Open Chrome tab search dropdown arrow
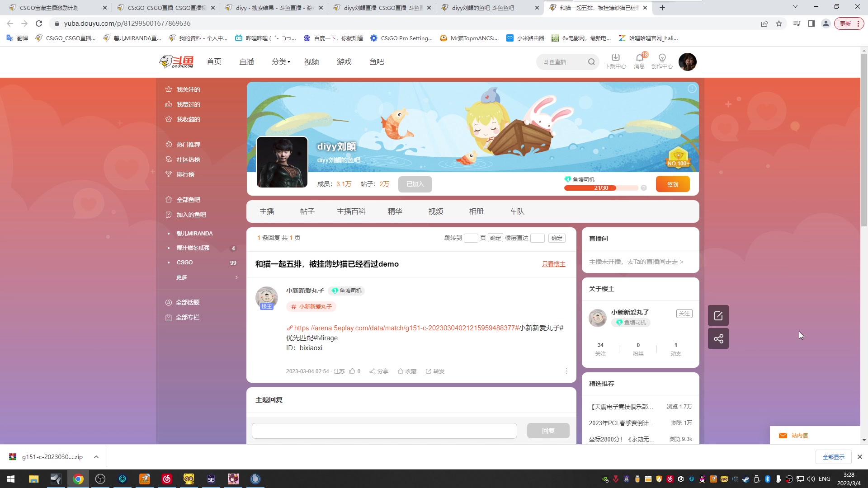 [x=795, y=7]
